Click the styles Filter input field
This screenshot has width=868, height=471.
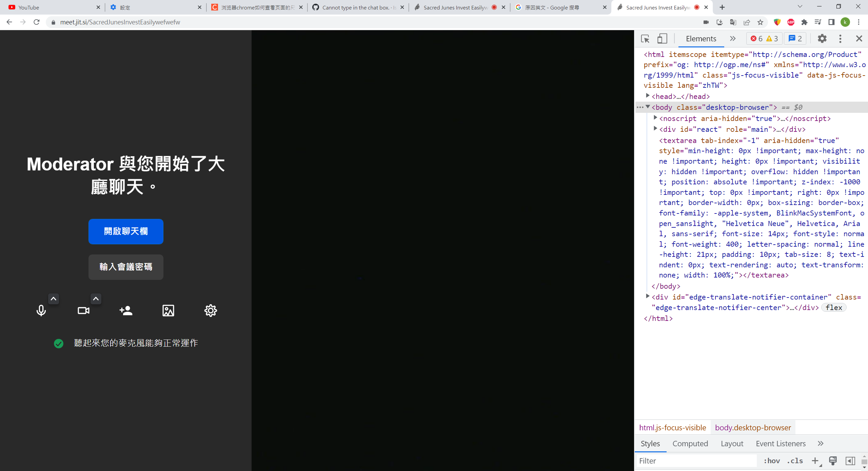[x=695, y=461]
